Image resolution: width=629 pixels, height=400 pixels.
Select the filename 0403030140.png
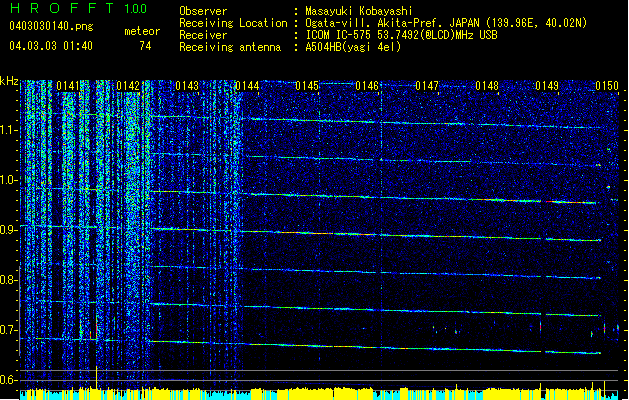coord(51,26)
